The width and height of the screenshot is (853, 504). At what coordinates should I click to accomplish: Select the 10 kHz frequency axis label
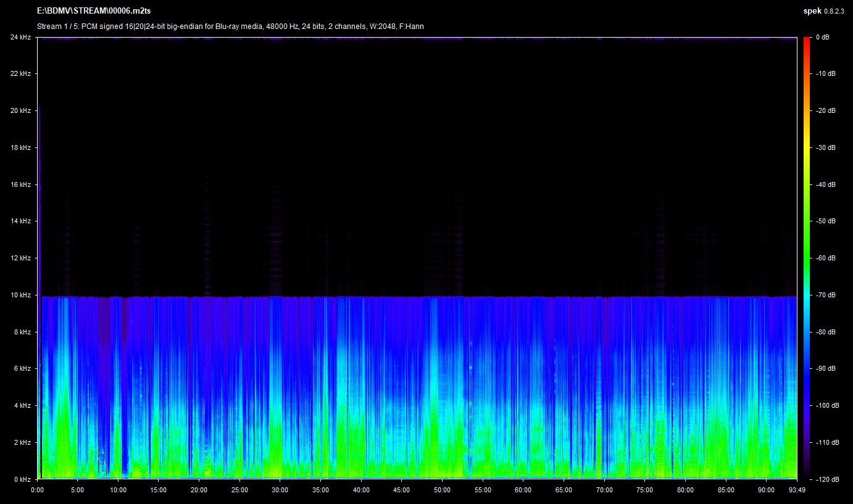point(20,295)
